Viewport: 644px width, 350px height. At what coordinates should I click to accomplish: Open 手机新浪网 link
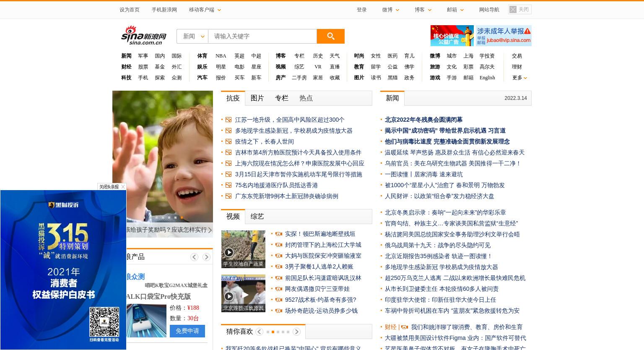164,10
